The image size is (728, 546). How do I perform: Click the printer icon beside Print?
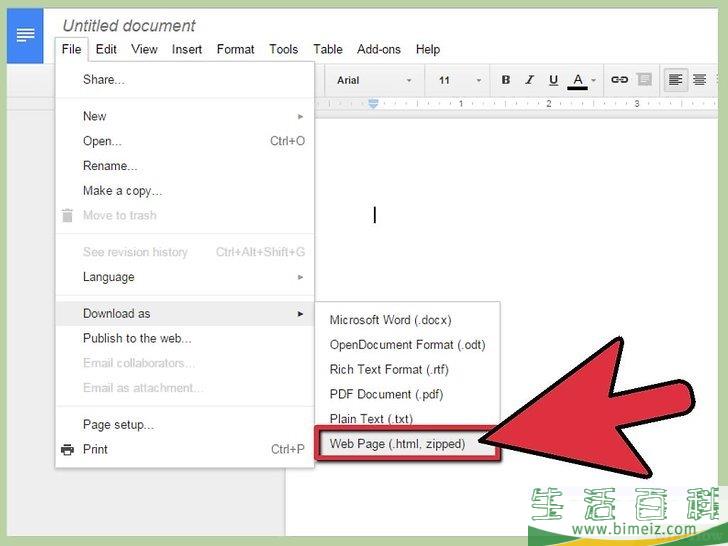pyautogui.click(x=67, y=449)
